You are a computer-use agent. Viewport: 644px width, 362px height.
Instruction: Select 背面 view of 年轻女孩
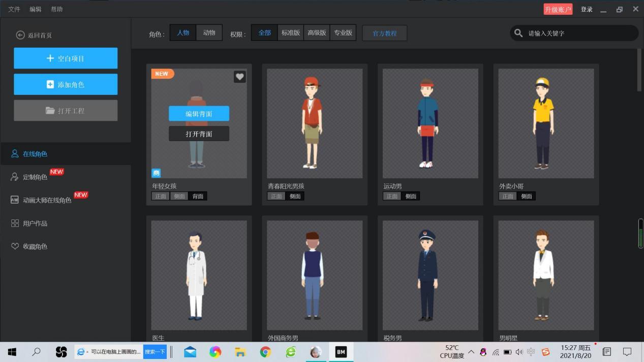click(x=198, y=196)
